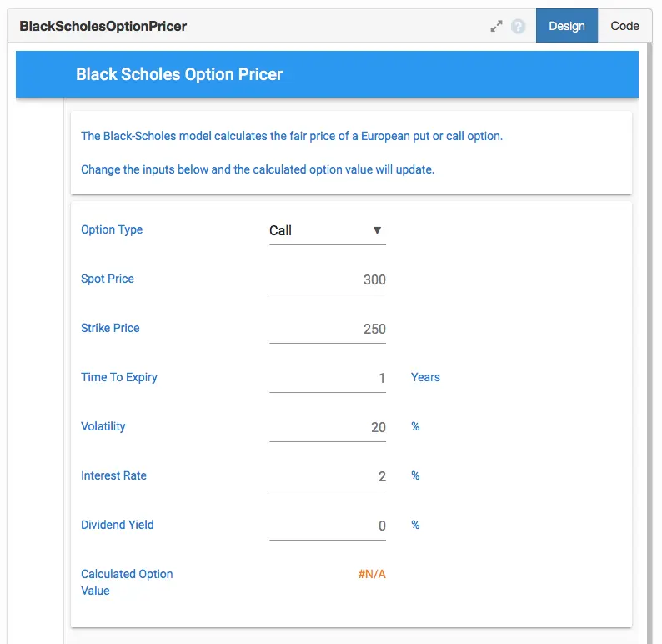Switch to the Design tab
The height and width of the screenshot is (644, 662).
click(x=567, y=26)
